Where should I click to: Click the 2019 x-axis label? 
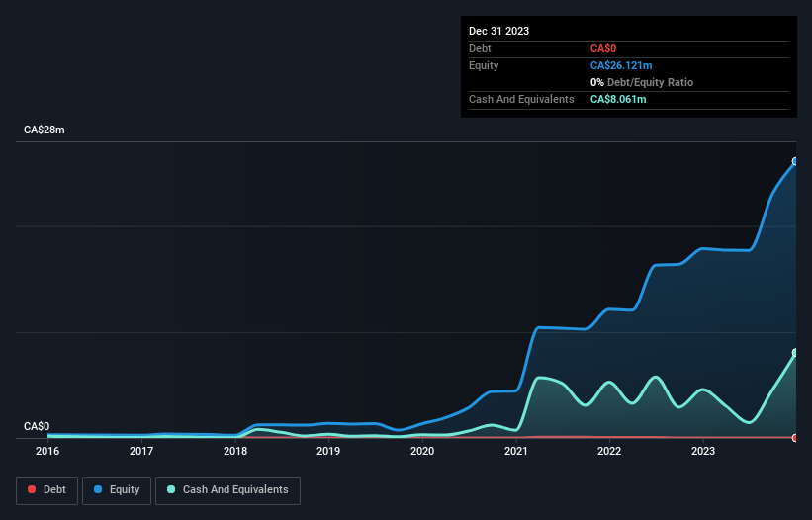328,451
